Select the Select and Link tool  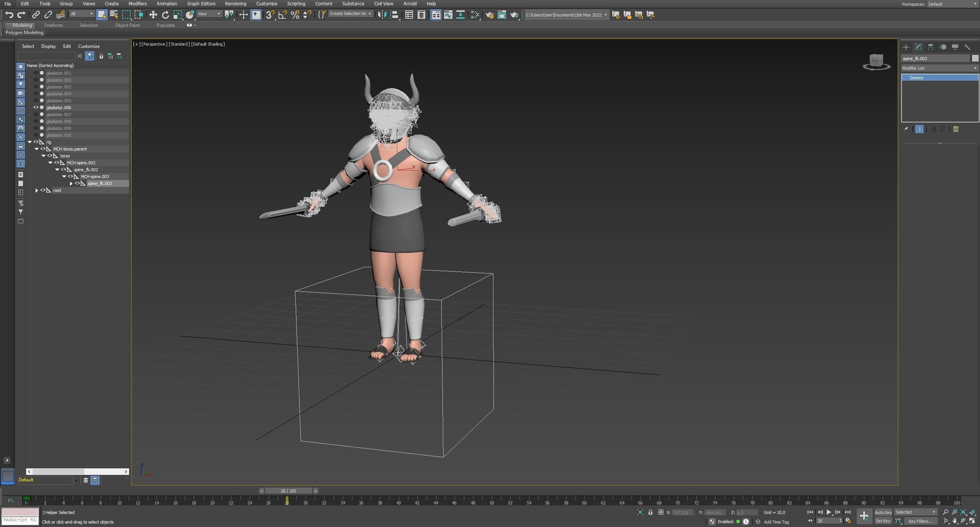click(x=36, y=15)
